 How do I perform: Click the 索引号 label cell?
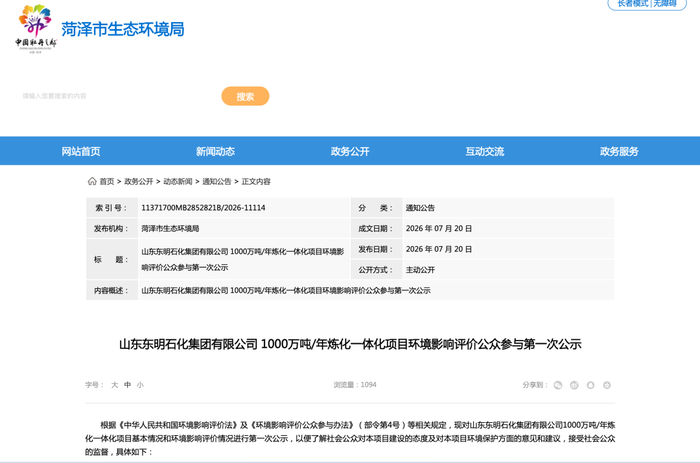112,208
